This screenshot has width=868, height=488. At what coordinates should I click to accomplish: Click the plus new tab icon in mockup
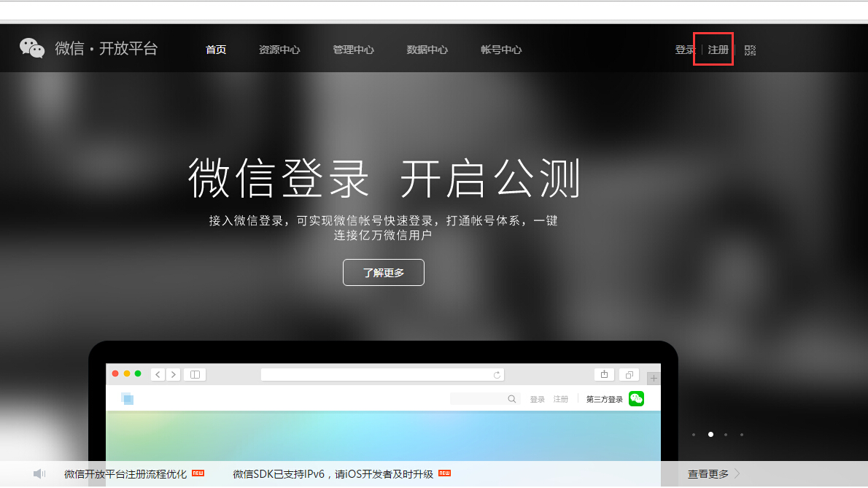pos(654,379)
